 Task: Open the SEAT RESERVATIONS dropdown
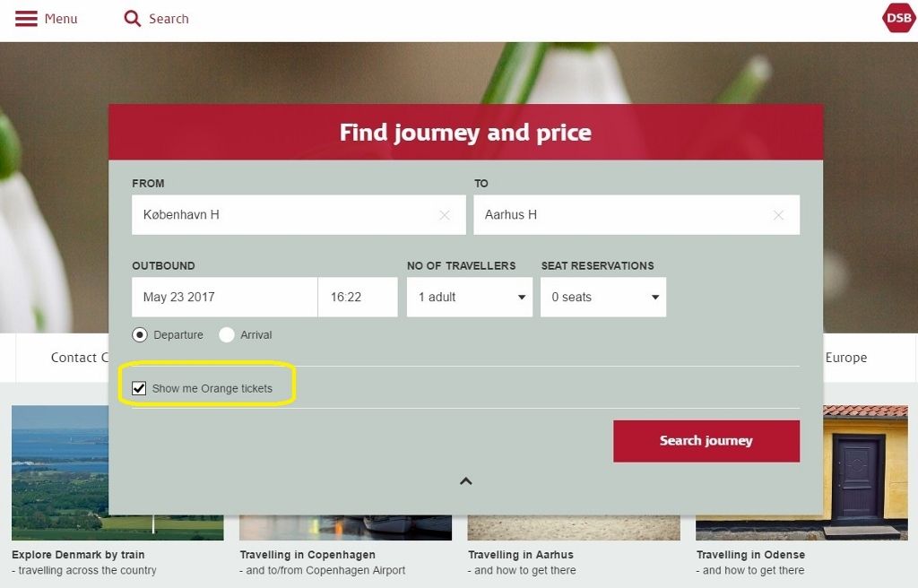pyautogui.click(x=602, y=297)
